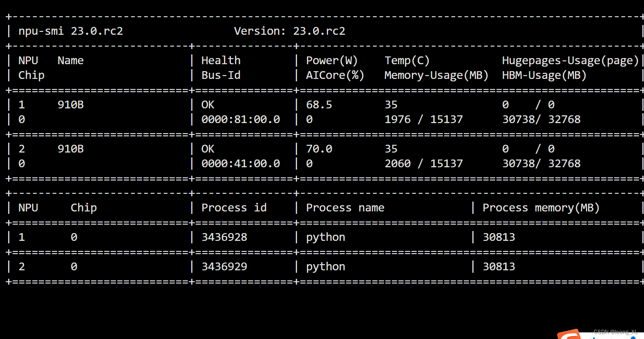This screenshot has height=339, width=644.
Task: Click memory usage '2060 / 15137'
Action: (x=424, y=164)
